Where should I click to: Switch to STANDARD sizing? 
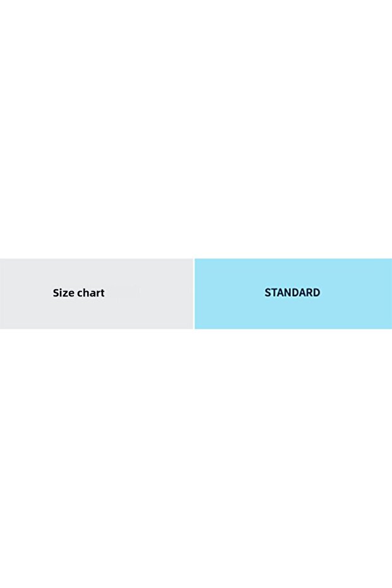[x=292, y=293]
